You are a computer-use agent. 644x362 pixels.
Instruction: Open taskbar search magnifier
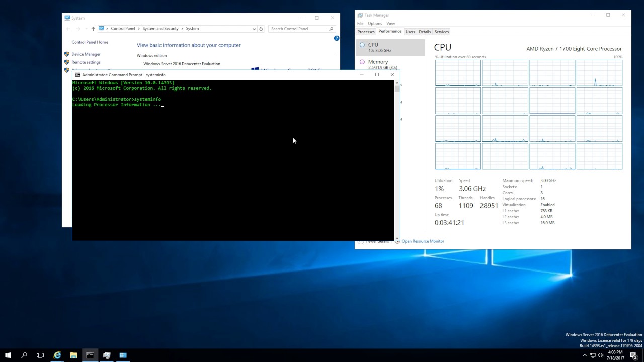coord(24,355)
